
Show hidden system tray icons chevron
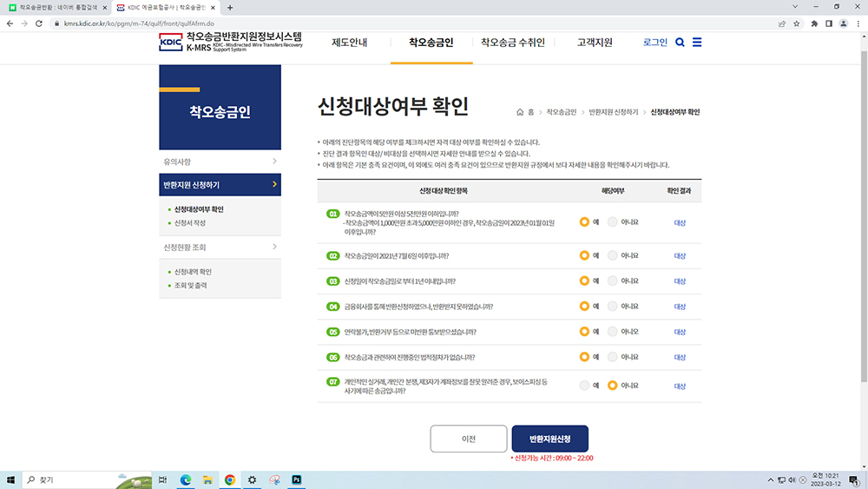pos(771,480)
